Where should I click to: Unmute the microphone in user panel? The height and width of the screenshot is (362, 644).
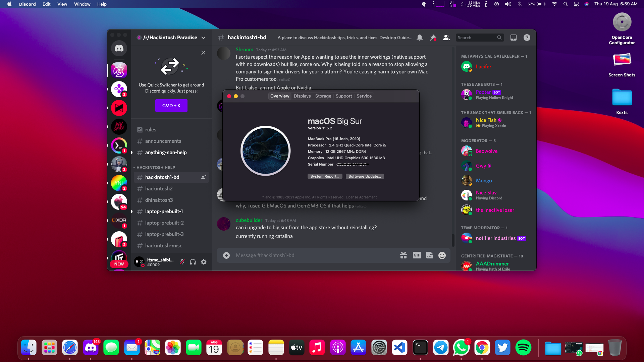(182, 262)
